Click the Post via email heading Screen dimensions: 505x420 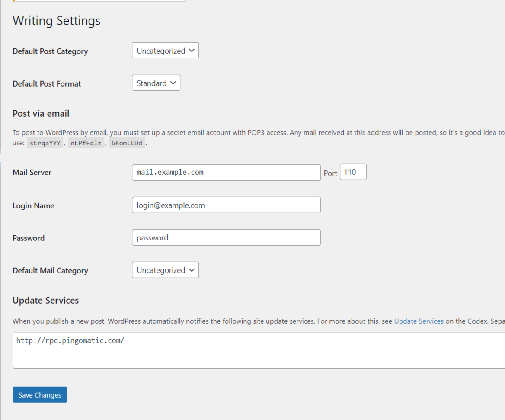click(x=41, y=114)
